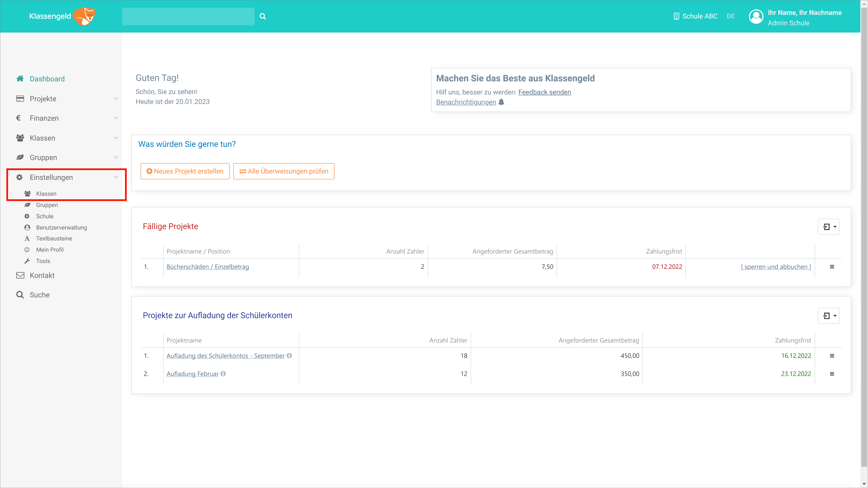
Task: Click the Einstellungen gear icon
Action: pos(19,177)
